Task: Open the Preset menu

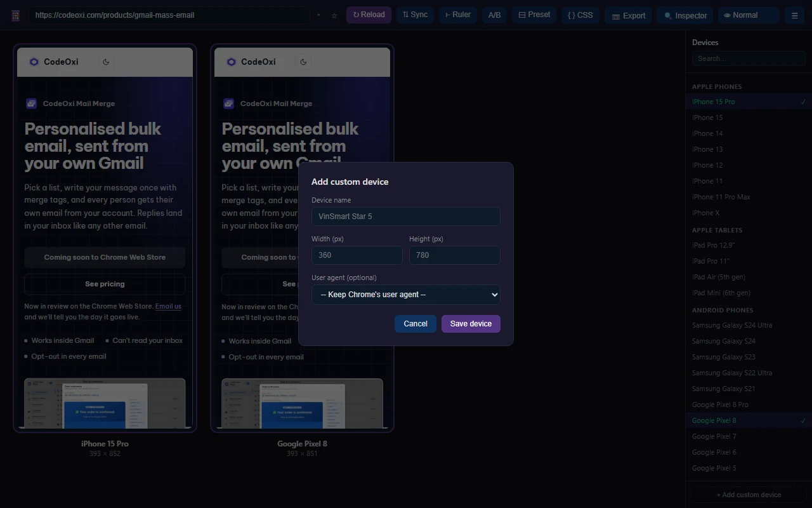Action: (x=534, y=15)
